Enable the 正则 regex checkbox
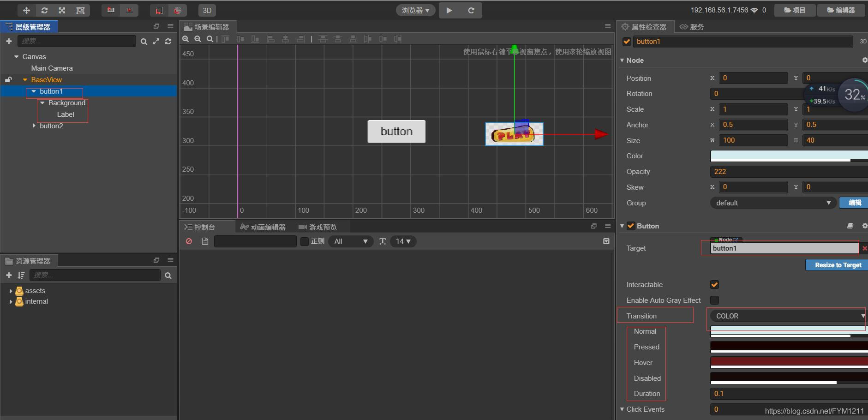The width and height of the screenshot is (868, 420). pos(305,241)
